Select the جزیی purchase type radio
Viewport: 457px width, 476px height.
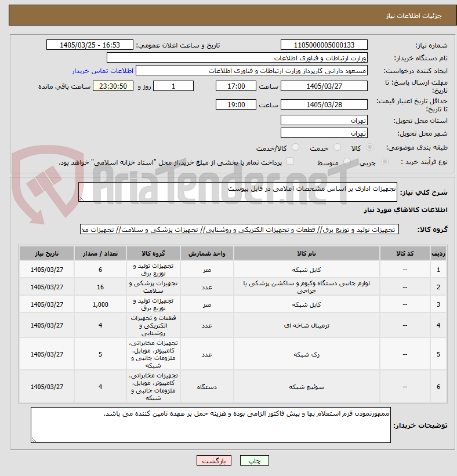385,162
